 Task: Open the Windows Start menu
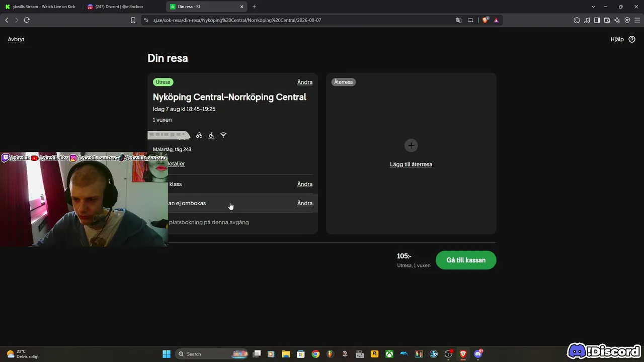point(167,354)
